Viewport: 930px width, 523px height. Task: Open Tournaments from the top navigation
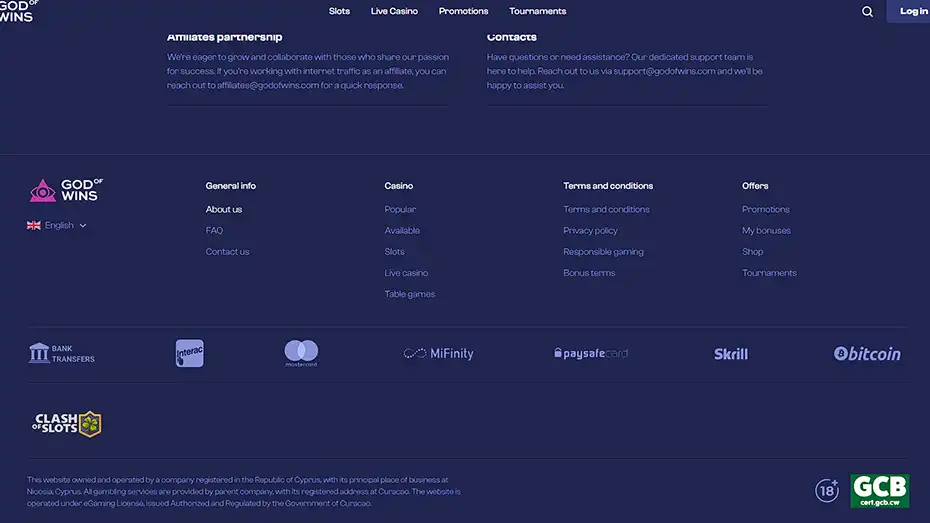[537, 11]
